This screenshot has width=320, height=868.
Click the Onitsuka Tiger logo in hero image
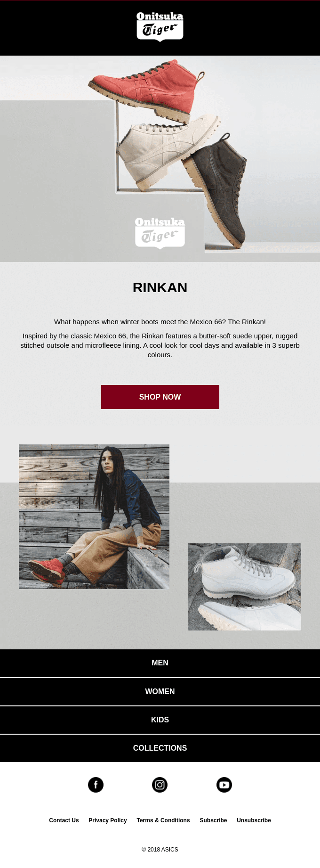coord(160,232)
